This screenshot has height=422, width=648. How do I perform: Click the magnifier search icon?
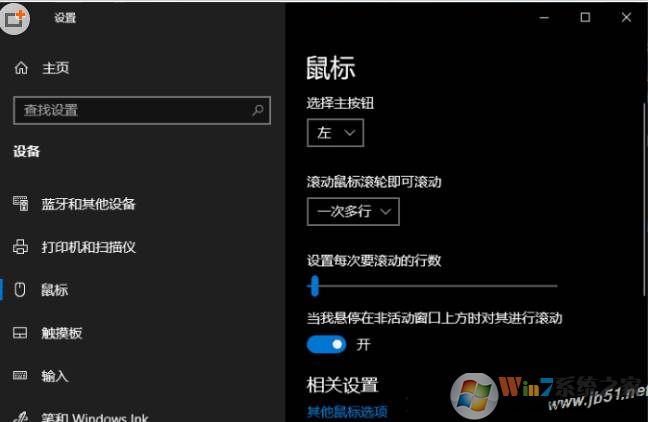[x=258, y=110]
